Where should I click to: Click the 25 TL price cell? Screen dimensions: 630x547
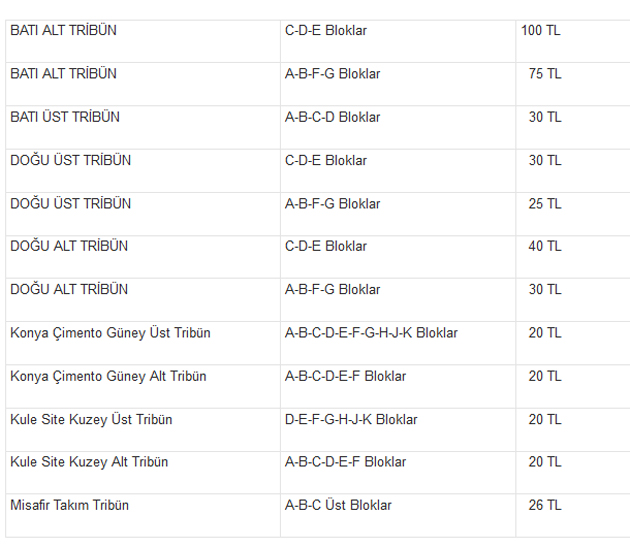545,204
